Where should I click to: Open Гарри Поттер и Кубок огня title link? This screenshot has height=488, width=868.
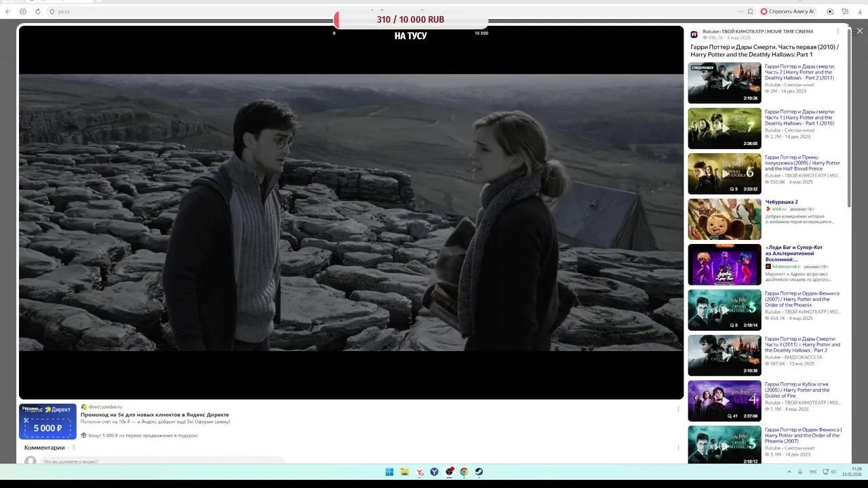pos(797,390)
